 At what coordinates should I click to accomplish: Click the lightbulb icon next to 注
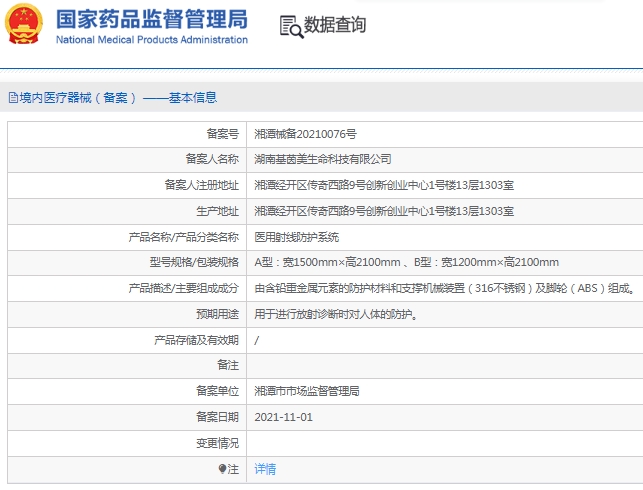coord(222,469)
